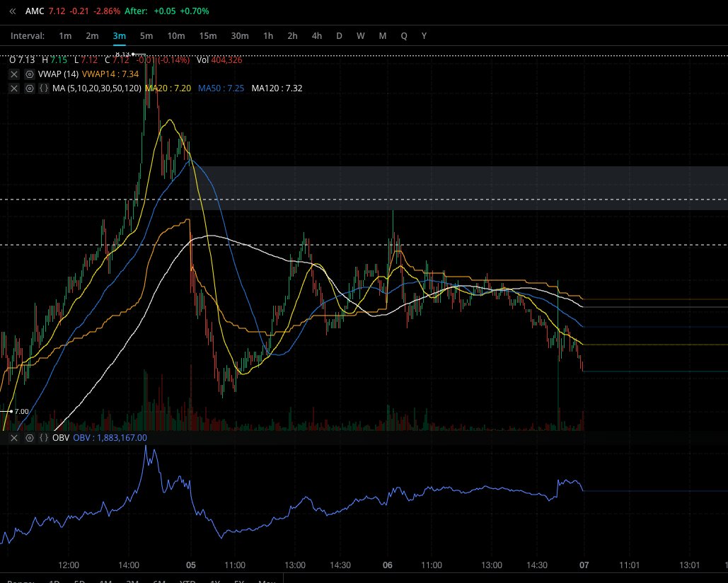
Task: Click the H 7.15 high value
Action: 54,60
